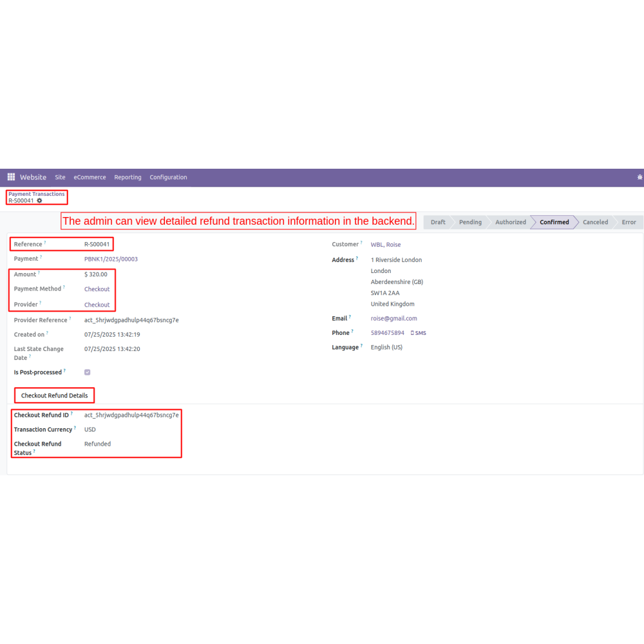Set status to Canceled in statusbar
This screenshot has height=644, width=644.
click(595, 222)
